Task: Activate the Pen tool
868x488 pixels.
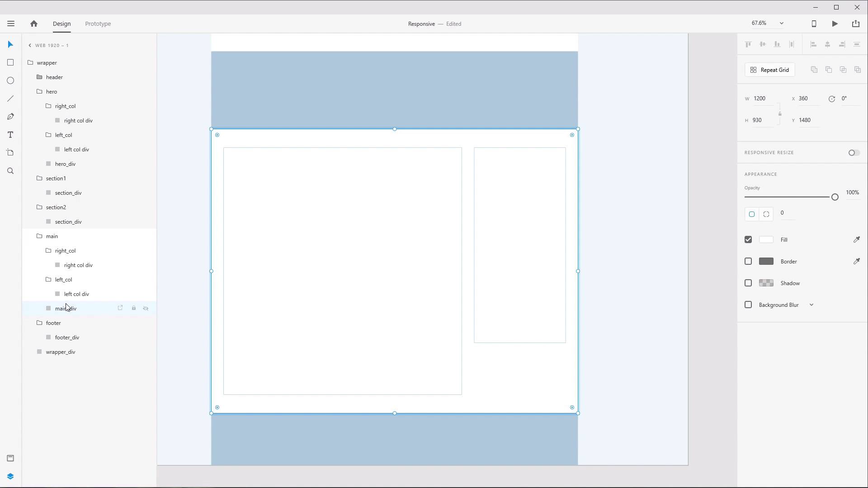Action: click(x=10, y=117)
